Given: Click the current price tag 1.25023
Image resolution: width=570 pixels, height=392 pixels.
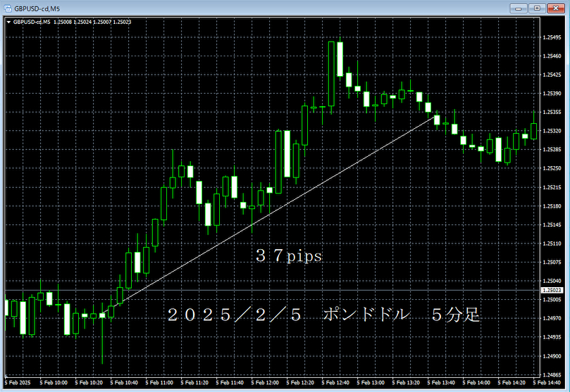Looking at the screenshot, I should click(x=552, y=291).
